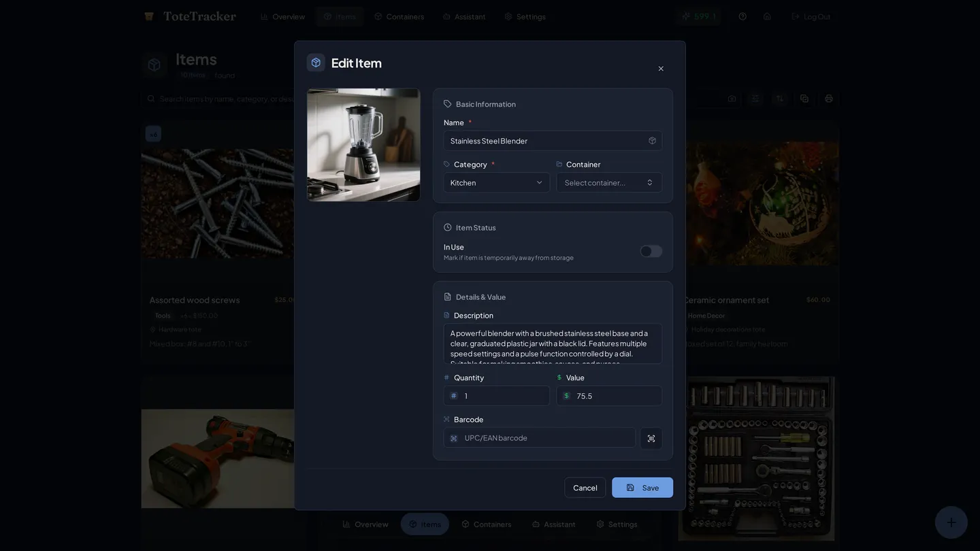The image size is (980, 551).
Task: Click the filter sliders icon in toolbar
Action: click(x=755, y=99)
